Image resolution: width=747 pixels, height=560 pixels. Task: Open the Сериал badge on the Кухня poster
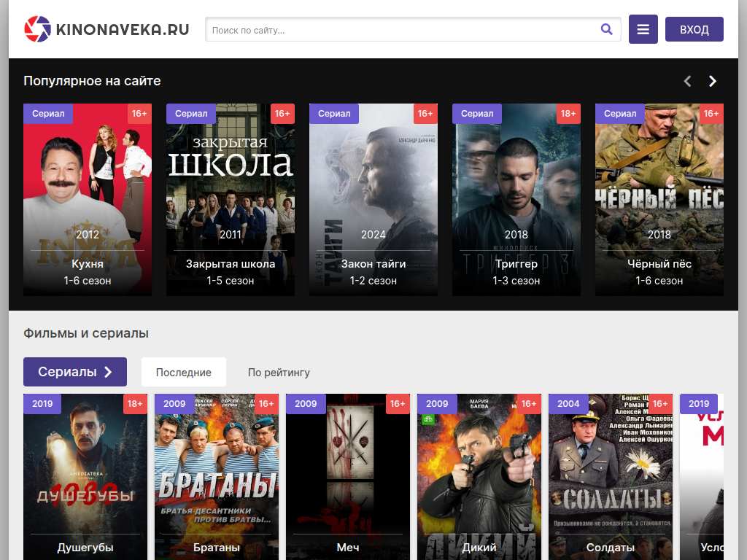(x=48, y=114)
